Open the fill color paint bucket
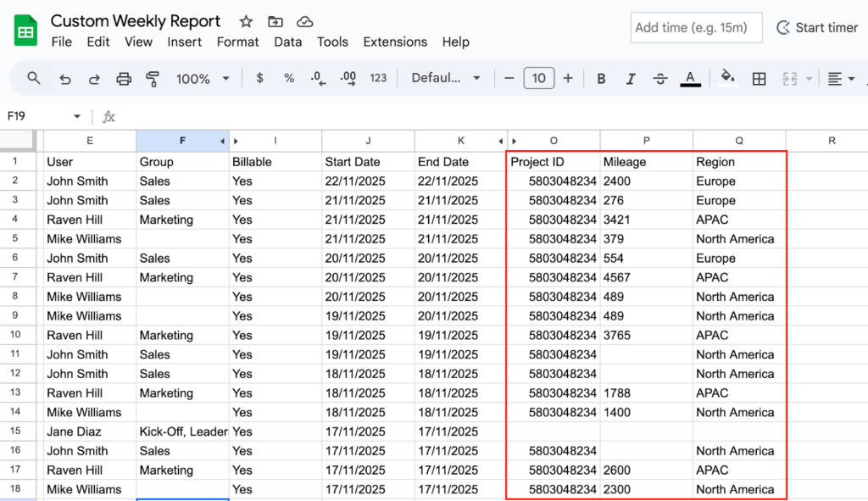This screenshot has height=501, width=868. point(727,78)
